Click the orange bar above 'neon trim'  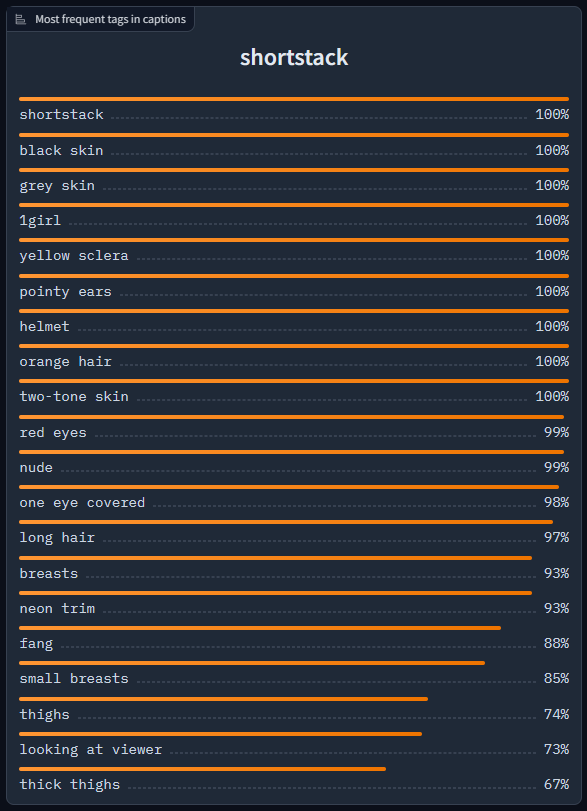click(x=276, y=593)
